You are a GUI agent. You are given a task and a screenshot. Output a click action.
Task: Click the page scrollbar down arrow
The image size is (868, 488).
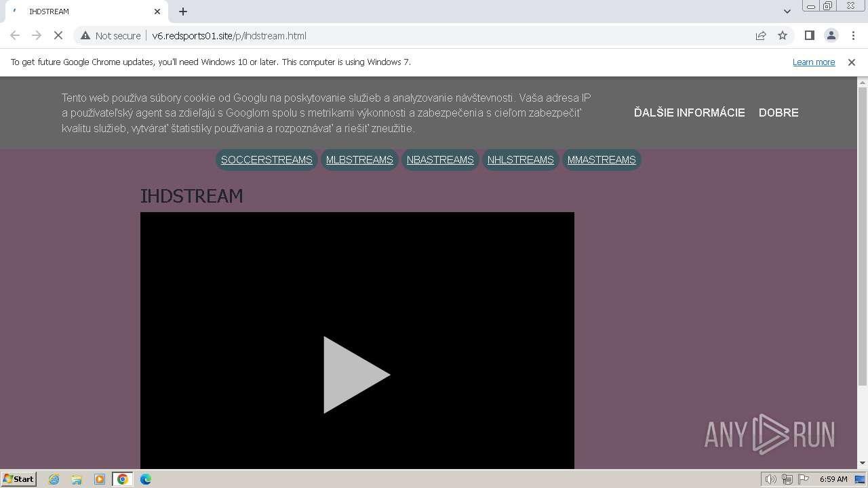tap(863, 464)
